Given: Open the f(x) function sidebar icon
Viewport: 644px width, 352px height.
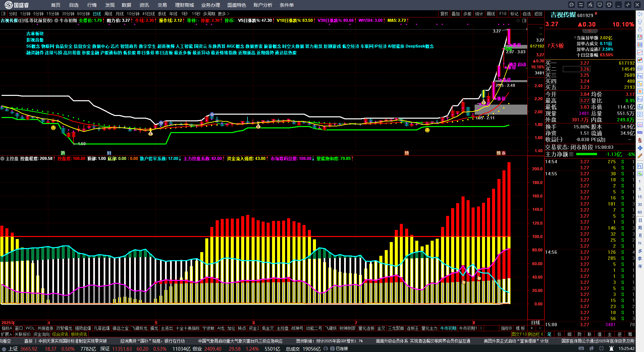Looking at the screenshot, I should tap(640, 107).
